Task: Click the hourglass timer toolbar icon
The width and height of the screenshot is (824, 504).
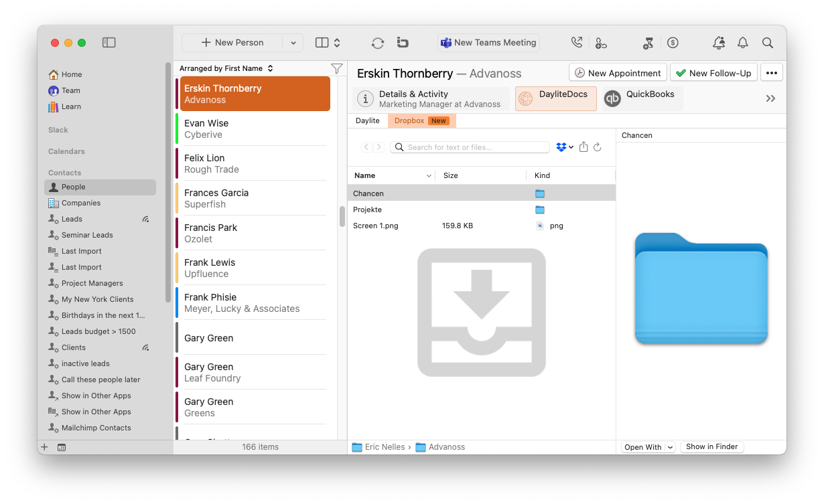Action: click(648, 43)
